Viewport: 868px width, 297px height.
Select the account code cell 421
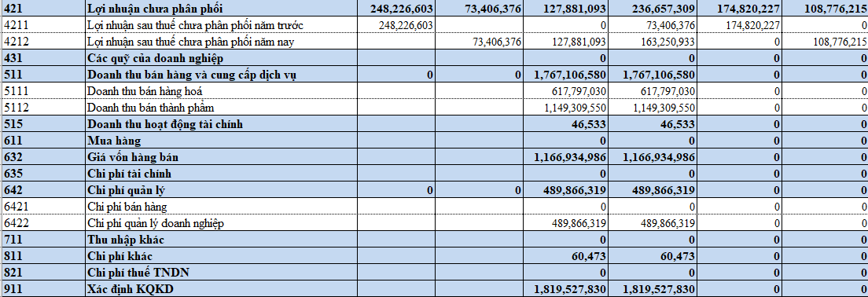[x=43, y=9]
